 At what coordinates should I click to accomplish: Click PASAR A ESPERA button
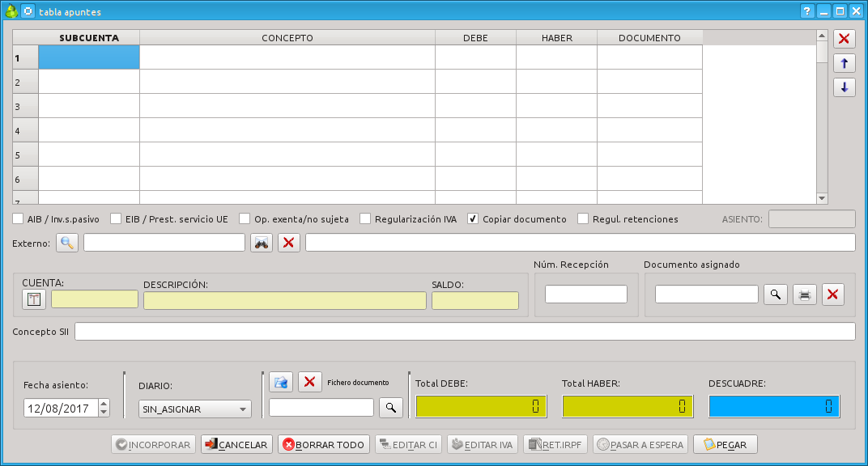coord(641,444)
